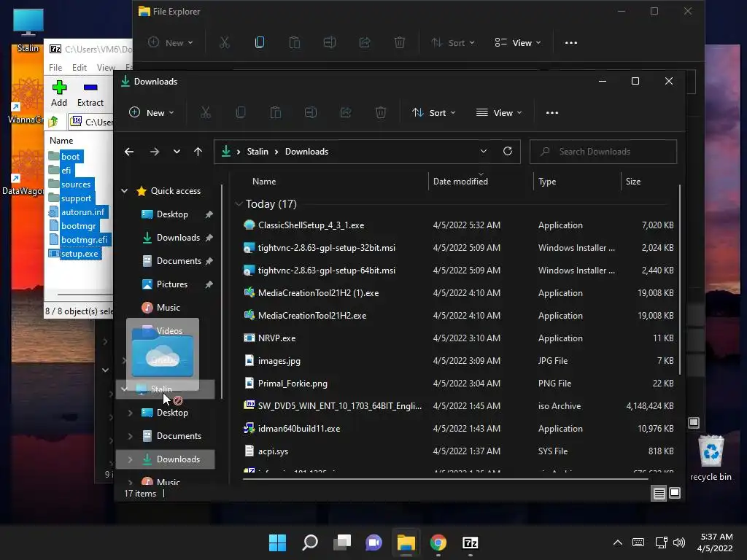Click Copy icon in background File Explorer window

click(260, 42)
